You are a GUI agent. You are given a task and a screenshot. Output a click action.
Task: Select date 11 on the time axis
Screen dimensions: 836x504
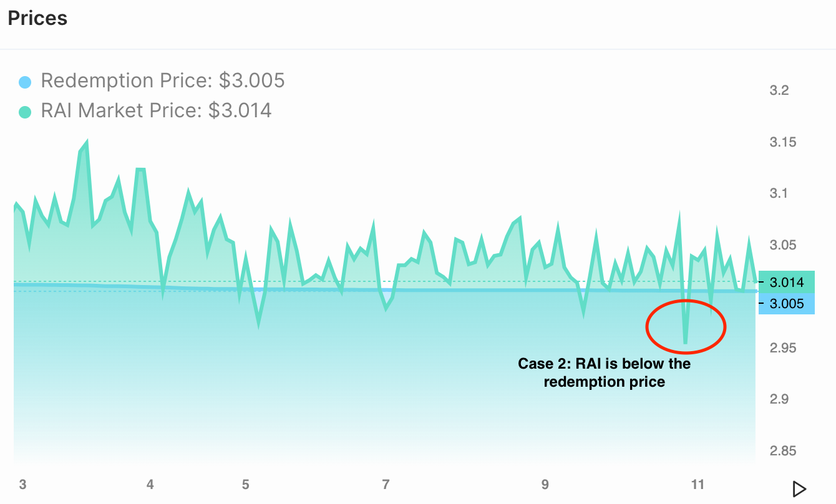697,485
